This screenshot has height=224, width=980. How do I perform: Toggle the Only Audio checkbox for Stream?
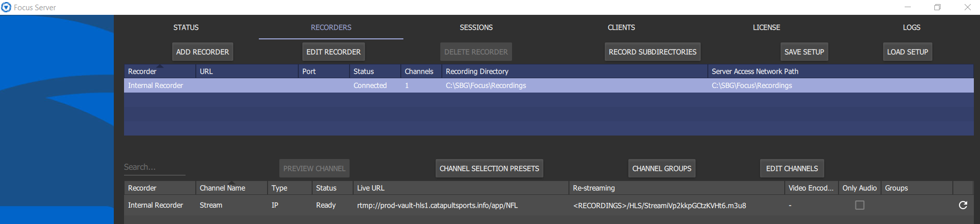(x=860, y=205)
